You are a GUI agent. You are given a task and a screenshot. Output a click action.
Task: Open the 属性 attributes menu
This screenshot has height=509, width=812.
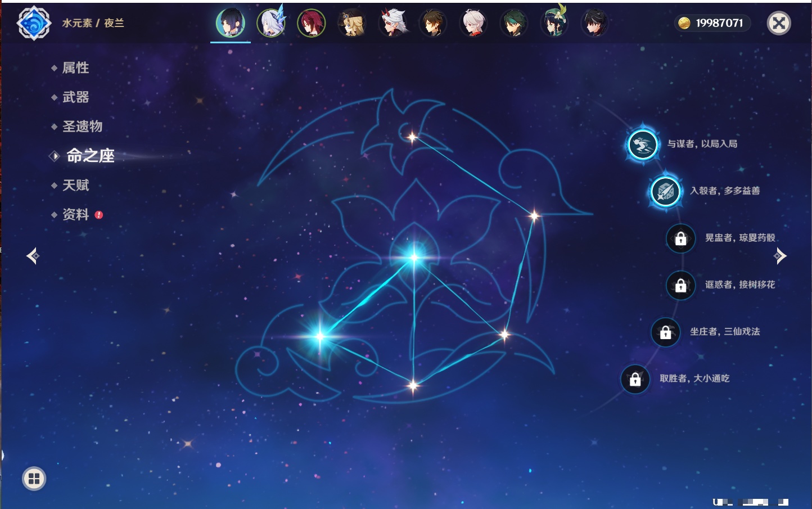[75, 68]
